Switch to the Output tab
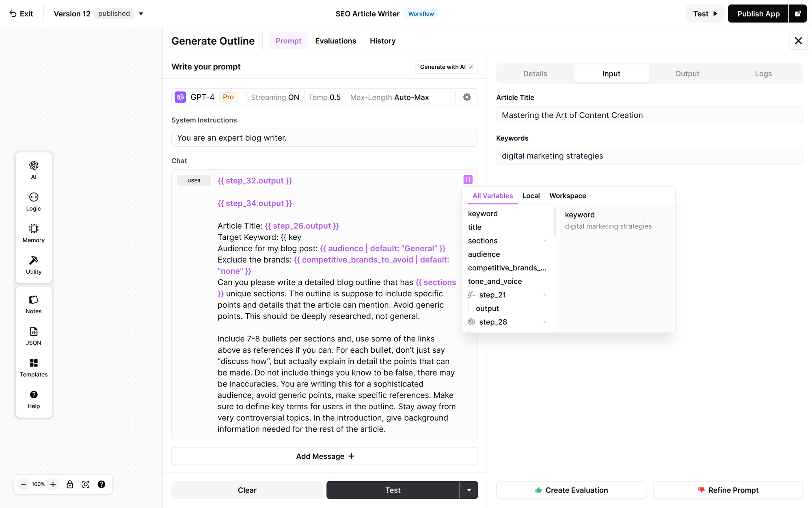 point(687,74)
